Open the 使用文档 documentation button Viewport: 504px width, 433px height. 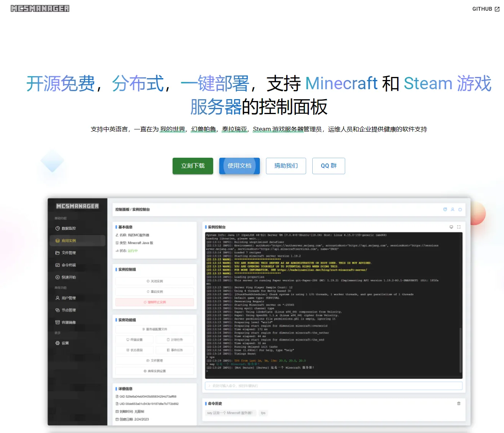pyautogui.click(x=240, y=166)
